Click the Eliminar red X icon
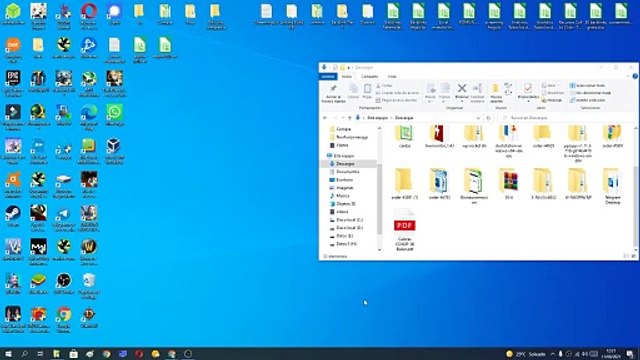640x360 pixels. [x=462, y=88]
